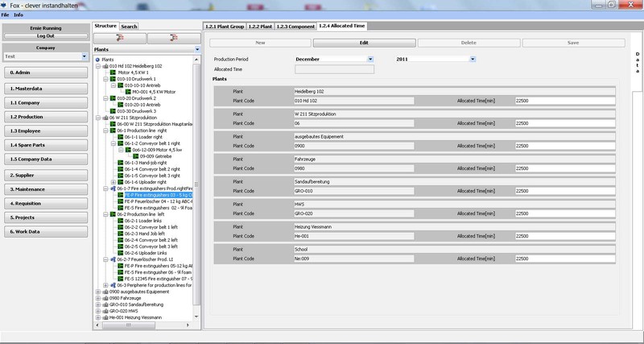The height and width of the screenshot is (344, 644).
Task: Expand the GRO-020 HWS tree node
Action: coord(97,309)
